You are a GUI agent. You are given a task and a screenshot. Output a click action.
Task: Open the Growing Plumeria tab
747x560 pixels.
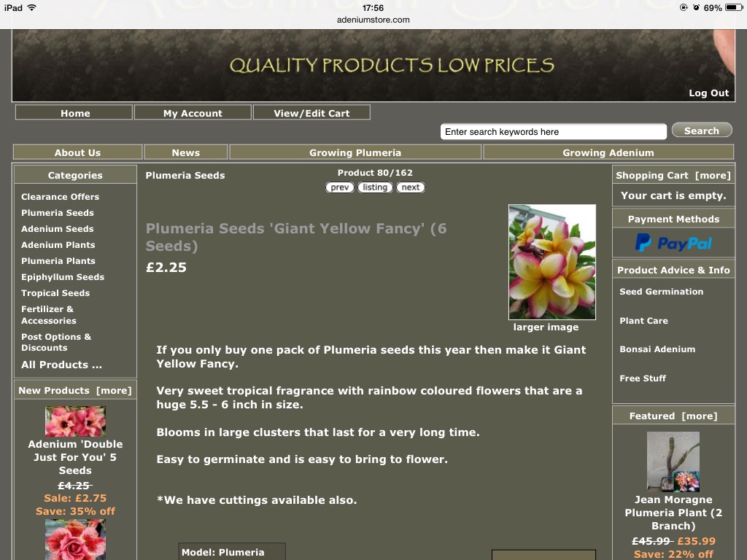355,152
